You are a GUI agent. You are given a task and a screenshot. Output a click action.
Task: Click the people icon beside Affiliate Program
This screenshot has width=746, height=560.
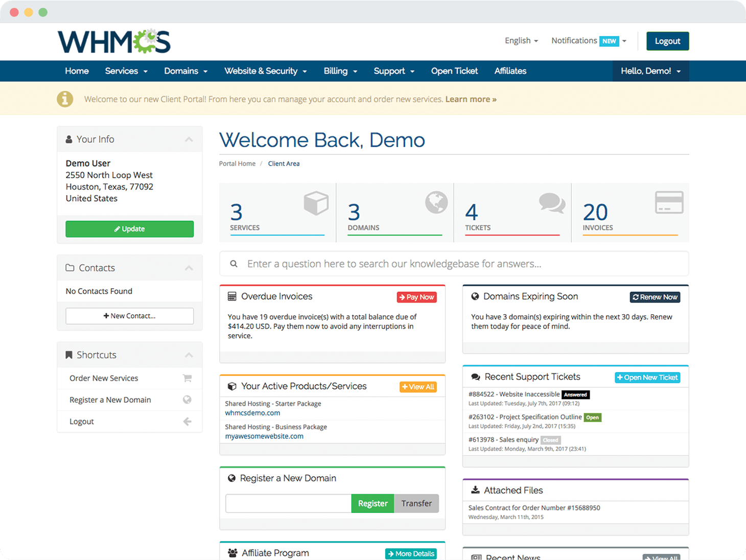(x=232, y=553)
